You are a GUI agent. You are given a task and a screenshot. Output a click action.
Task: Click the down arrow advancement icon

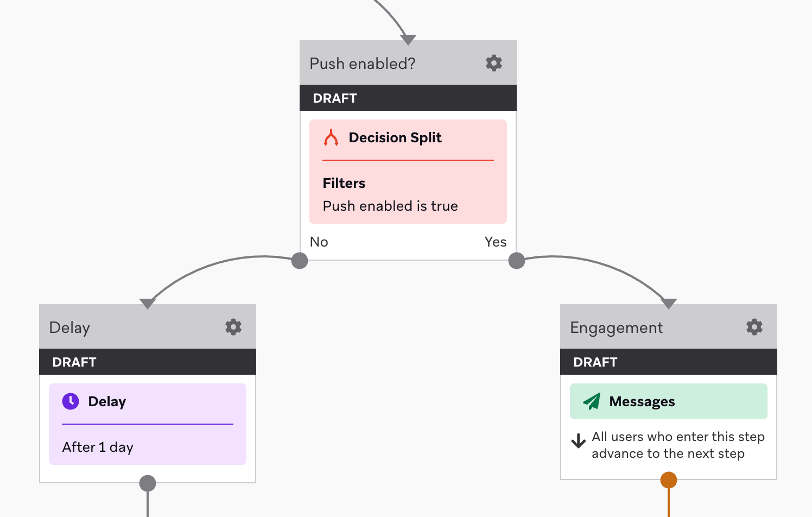pyautogui.click(x=579, y=441)
